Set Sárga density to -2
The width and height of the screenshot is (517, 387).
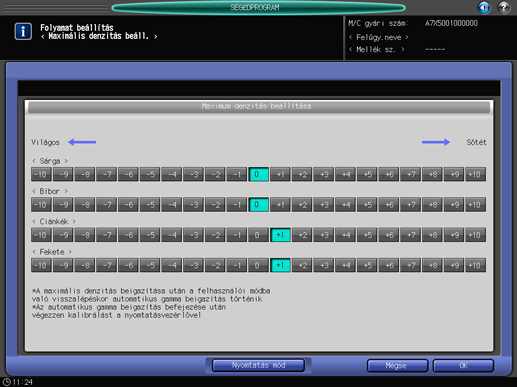pyautogui.click(x=215, y=174)
